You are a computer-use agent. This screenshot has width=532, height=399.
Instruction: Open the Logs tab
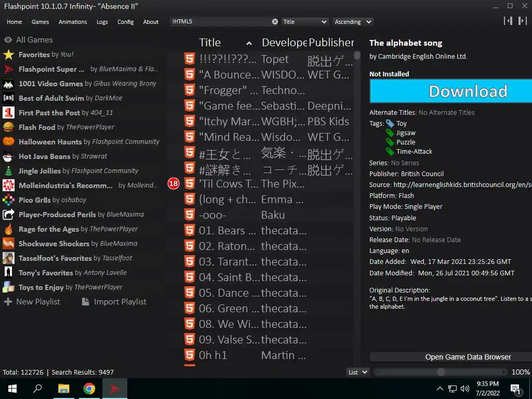(x=102, y=22)
